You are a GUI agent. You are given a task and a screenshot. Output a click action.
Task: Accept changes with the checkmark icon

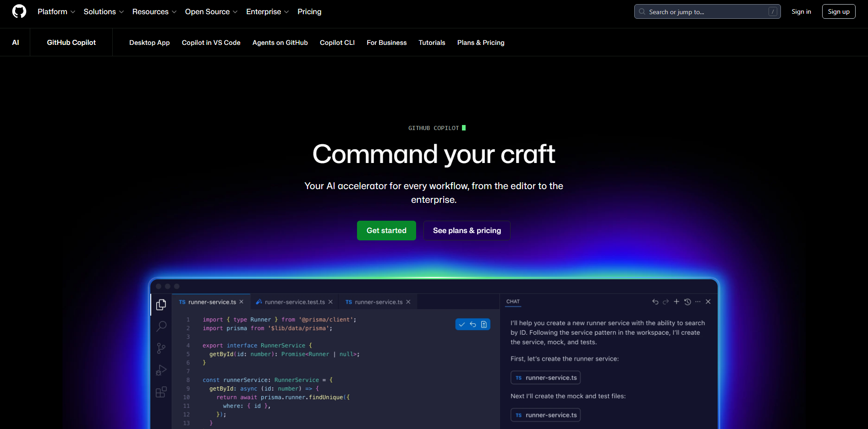coord(462,324)
